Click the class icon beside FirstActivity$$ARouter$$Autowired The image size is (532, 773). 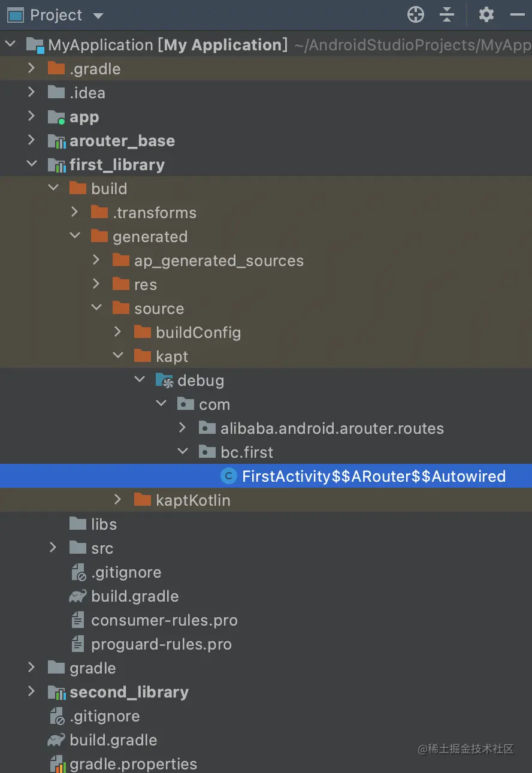coord(228,476)
